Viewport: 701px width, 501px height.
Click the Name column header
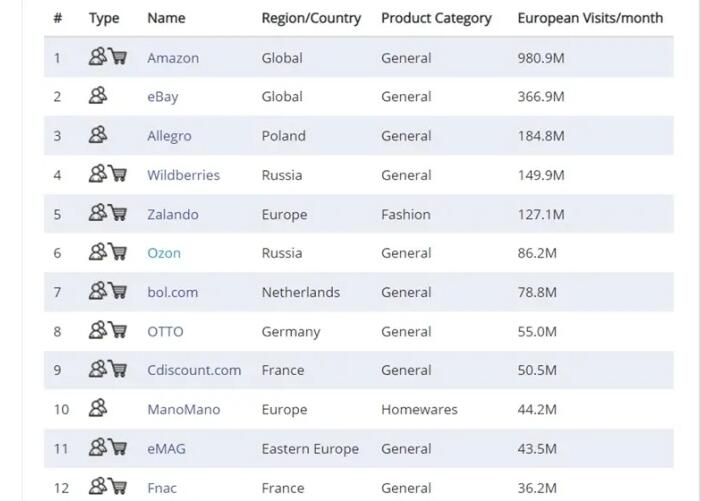click(166, 18)
